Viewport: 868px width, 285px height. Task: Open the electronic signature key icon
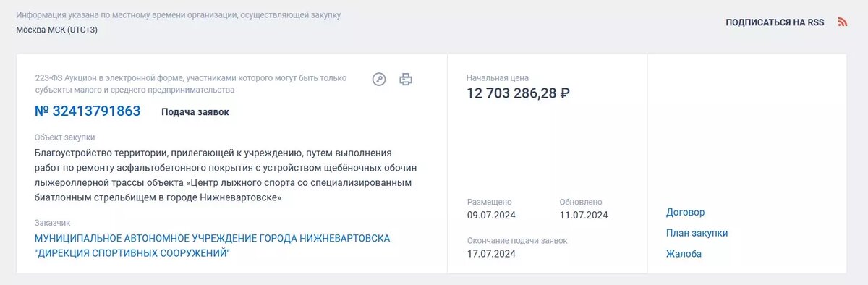379,79
